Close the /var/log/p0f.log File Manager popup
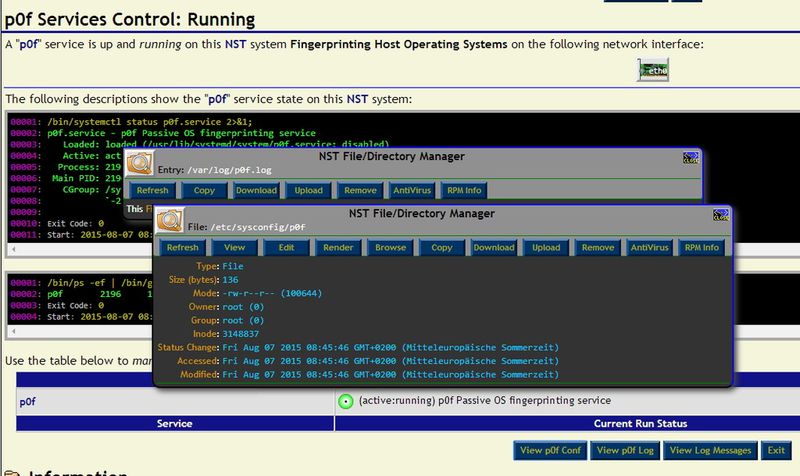The image size is (800, 476). click(x=691, y=158)
